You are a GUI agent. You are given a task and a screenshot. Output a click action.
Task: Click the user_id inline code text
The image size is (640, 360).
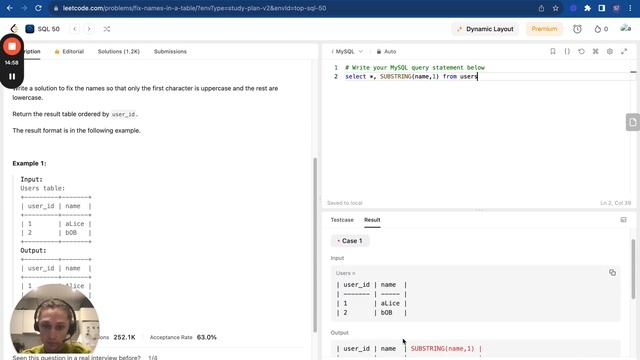123,114
